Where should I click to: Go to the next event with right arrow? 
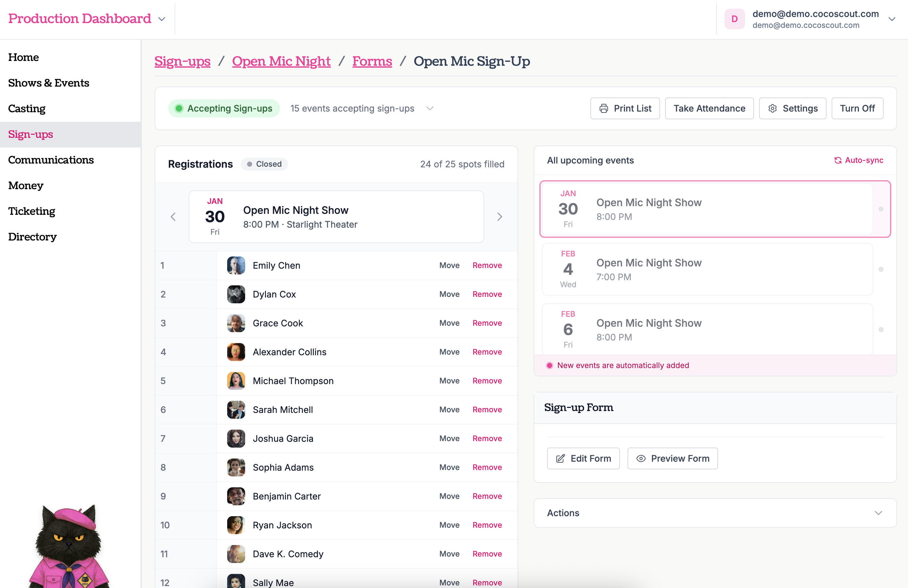499,217
